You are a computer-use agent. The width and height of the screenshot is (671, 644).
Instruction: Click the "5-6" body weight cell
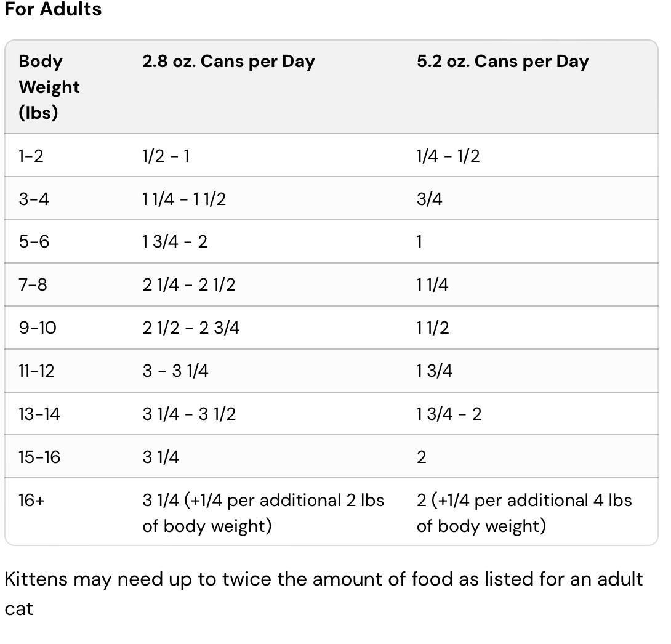(x=34, y=241)
